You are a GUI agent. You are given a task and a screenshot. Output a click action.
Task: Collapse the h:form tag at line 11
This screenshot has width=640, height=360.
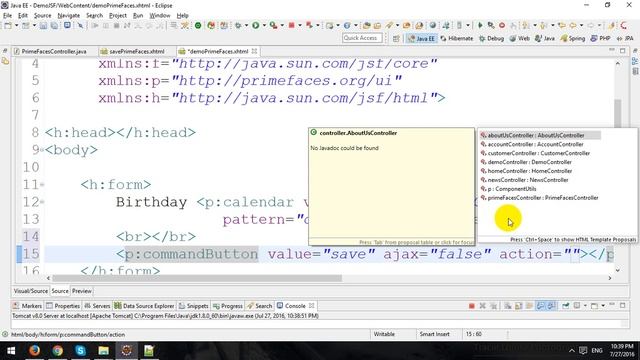42,185
